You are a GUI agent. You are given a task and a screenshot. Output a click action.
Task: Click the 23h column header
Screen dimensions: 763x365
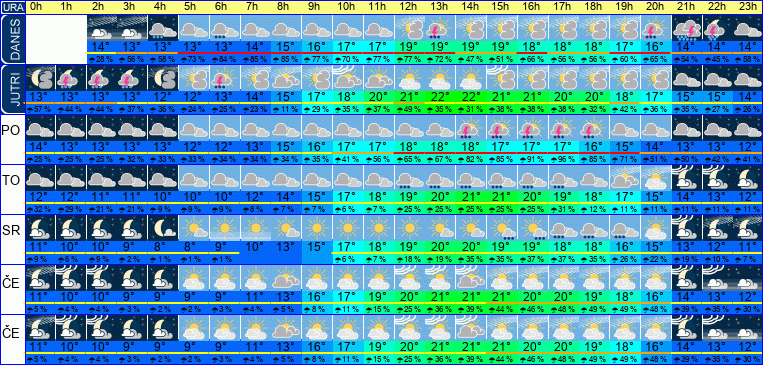[x=748, y=7]
